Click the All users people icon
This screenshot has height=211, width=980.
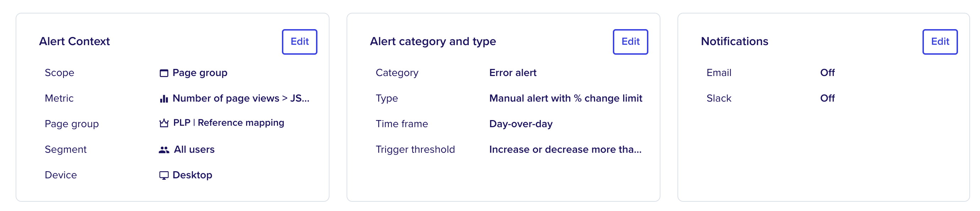164,150
